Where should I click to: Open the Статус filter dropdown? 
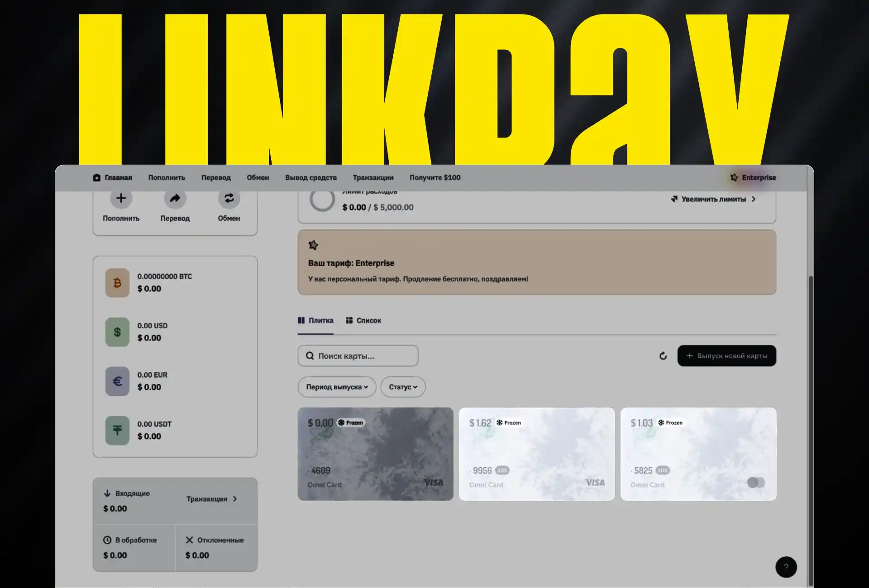pyautogui.click(x=403, y=387)
